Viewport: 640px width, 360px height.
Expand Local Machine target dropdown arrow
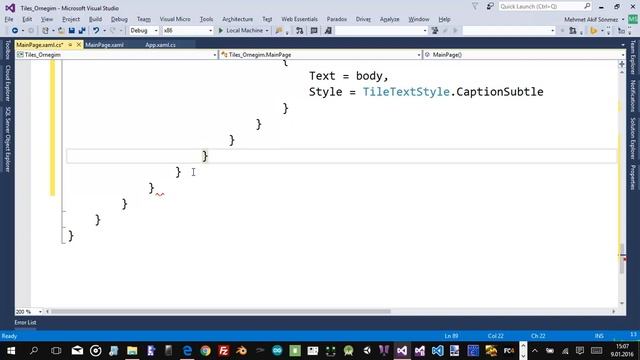tap(267, 31)
